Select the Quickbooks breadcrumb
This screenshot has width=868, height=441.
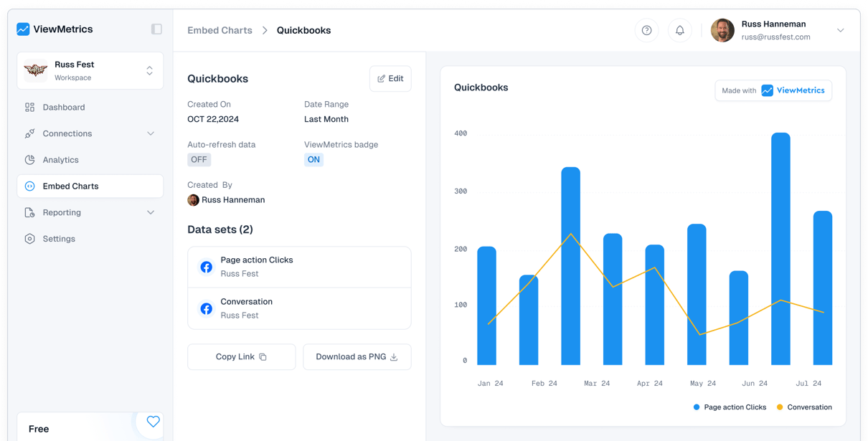(304, 30)
